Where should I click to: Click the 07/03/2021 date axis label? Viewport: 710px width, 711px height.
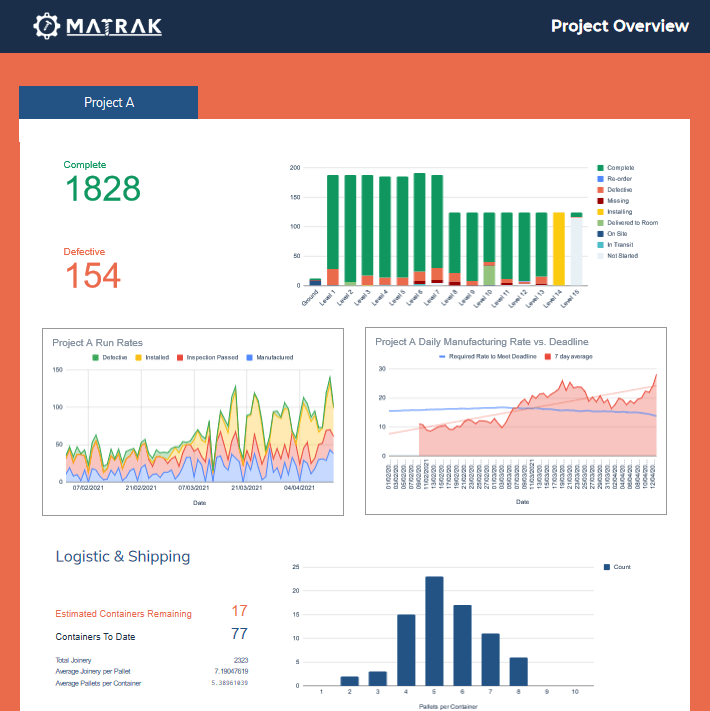pos(194,488)
